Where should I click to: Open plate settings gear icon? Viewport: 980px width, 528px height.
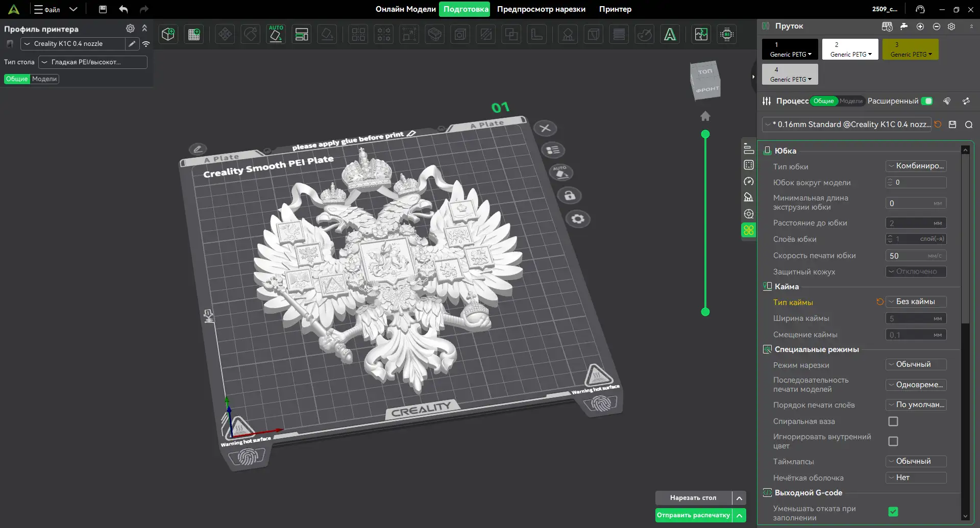tap(578, 219)
